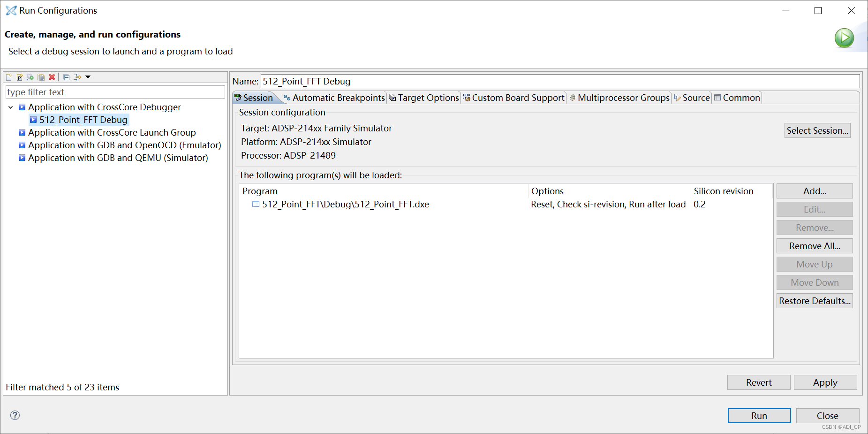Screen dimensions: 868x434
Task: Click the GDB and OpenOCD item icon
Action: pyautogui.click(x=22, y=145)
